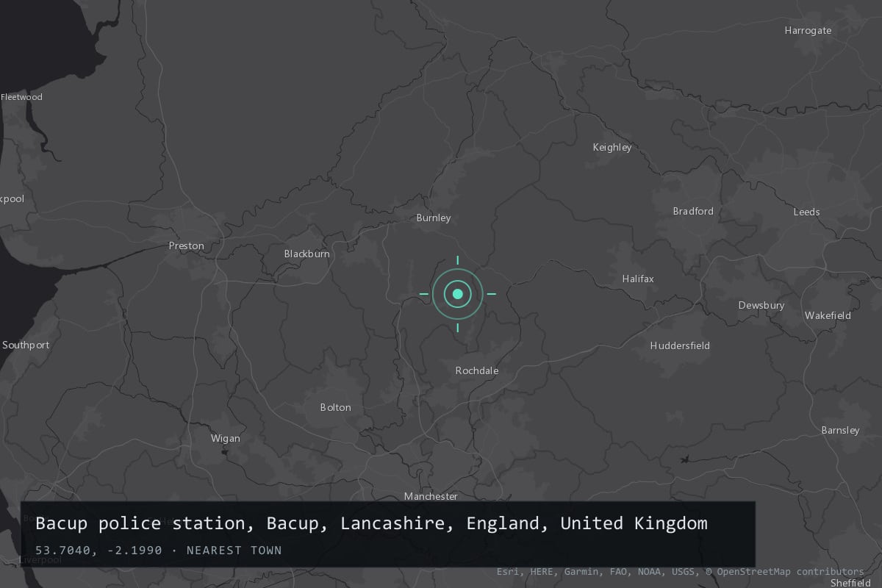Click the Bacup police station title text
This screenshot has width=882, height=588.
tap(371, 524)
